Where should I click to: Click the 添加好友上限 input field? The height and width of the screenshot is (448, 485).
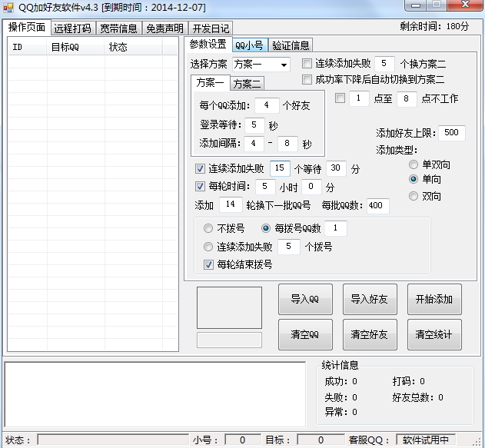tap(450, 133)
